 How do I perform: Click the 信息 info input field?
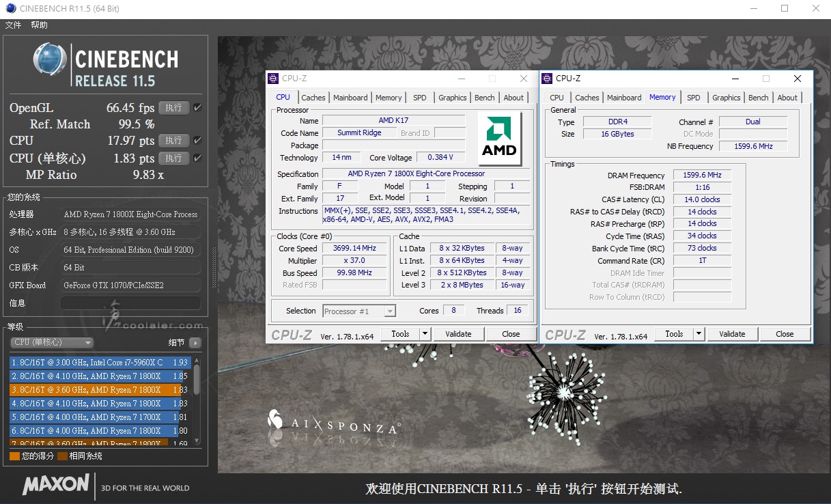130,303
